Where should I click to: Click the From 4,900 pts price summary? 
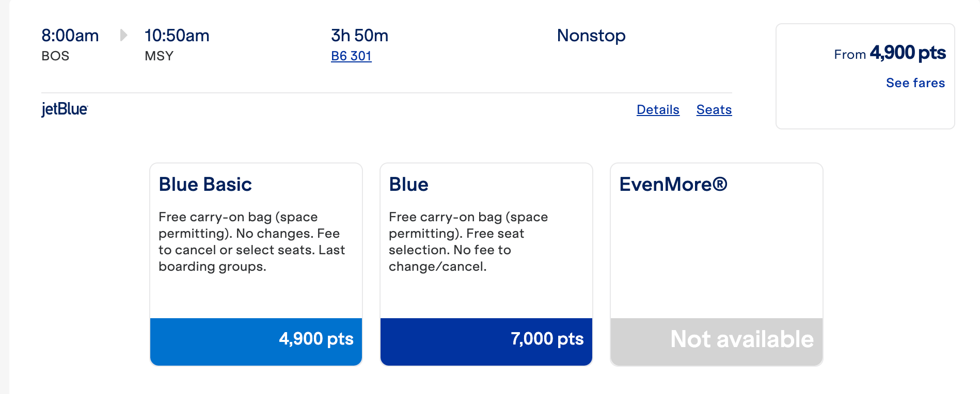click(x=889, y=53)
